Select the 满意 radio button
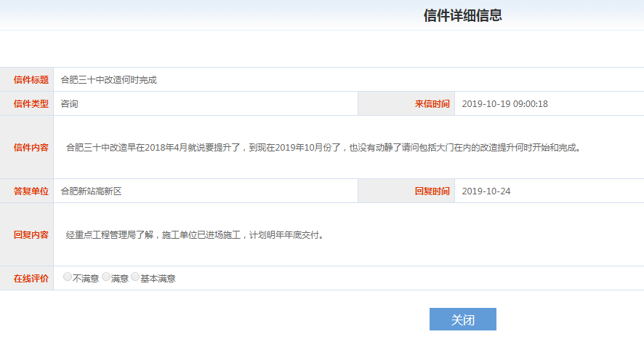 coord(106,277)
